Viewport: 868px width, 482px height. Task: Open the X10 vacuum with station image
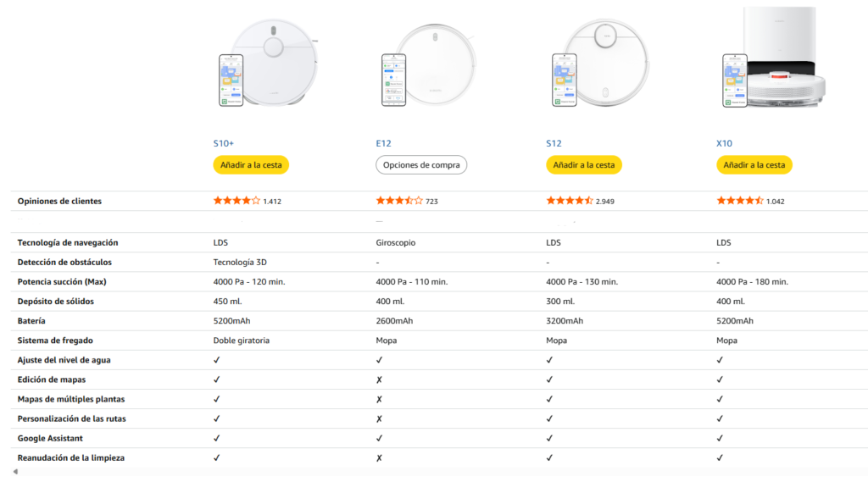(x=774, y=59)
